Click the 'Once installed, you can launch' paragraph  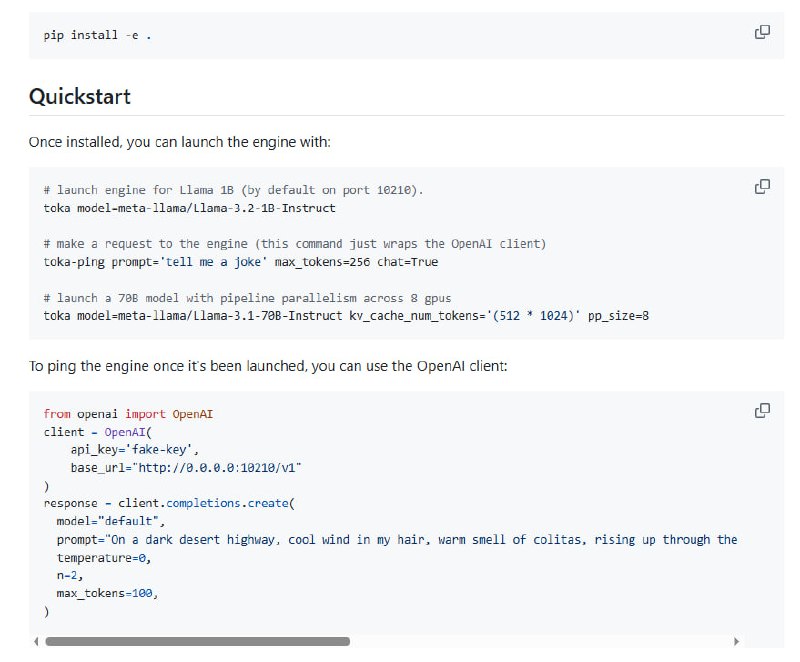pyautogui.click(x=180, y=142)
